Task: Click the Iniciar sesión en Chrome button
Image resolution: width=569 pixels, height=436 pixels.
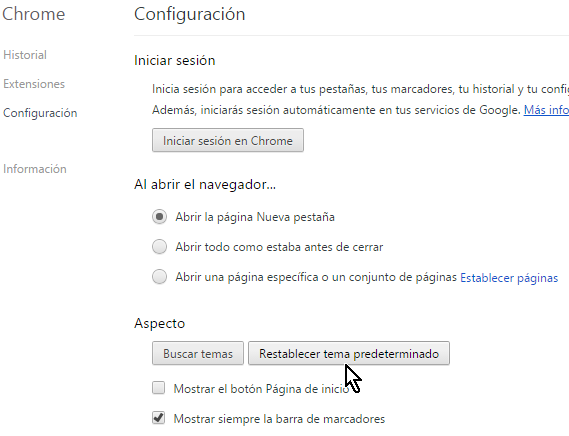Action: tap(228, 140)
